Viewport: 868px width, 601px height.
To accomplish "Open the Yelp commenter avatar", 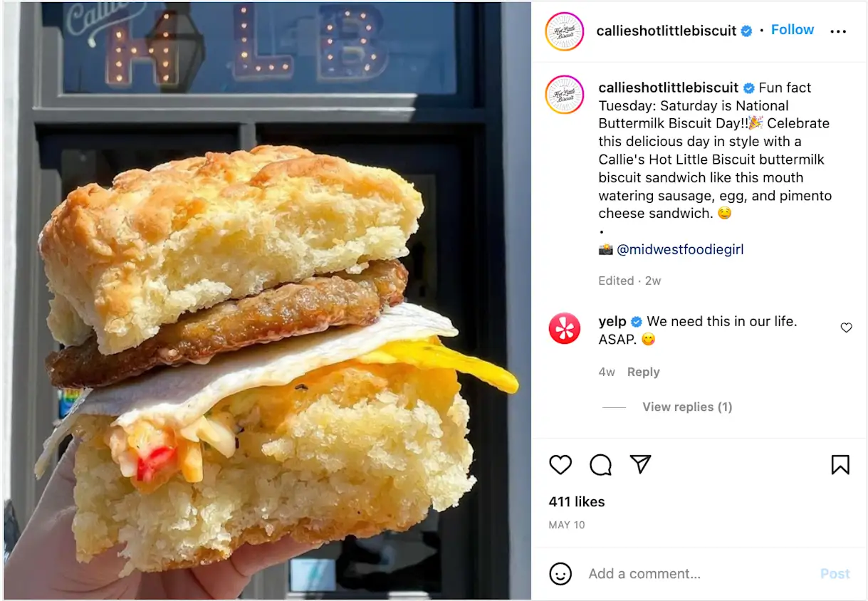I will 564,328.
